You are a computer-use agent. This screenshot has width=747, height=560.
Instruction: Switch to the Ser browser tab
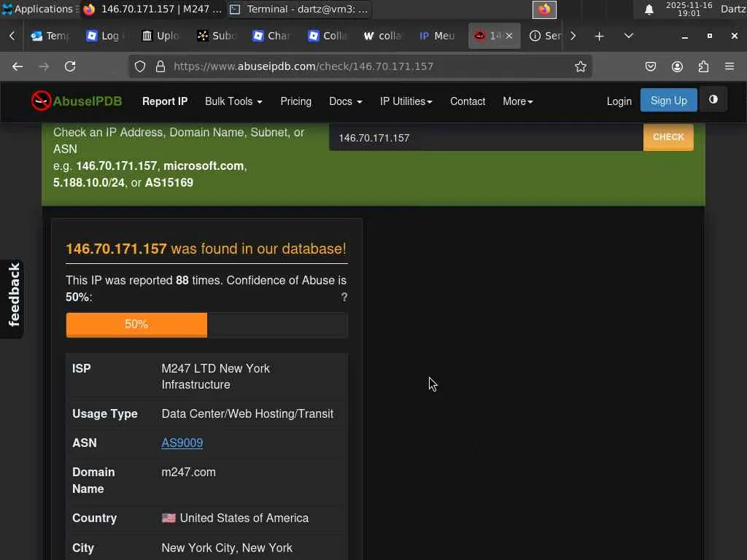coord(546,36)
